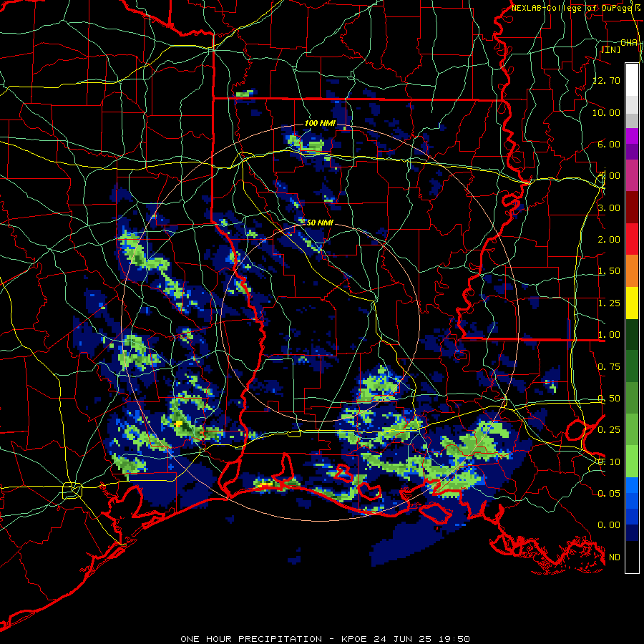This screenshot has height=644, width=644.
Task: Click the orange 1.50 legend swatch
Action: click(x=632, y=271)
